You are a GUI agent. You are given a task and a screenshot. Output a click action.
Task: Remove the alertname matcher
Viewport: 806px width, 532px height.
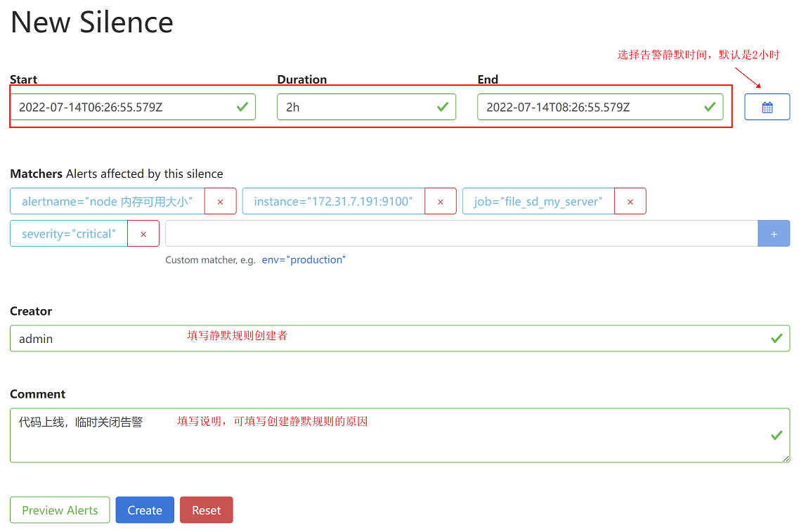pyautogui.click(x=220, y=202)
